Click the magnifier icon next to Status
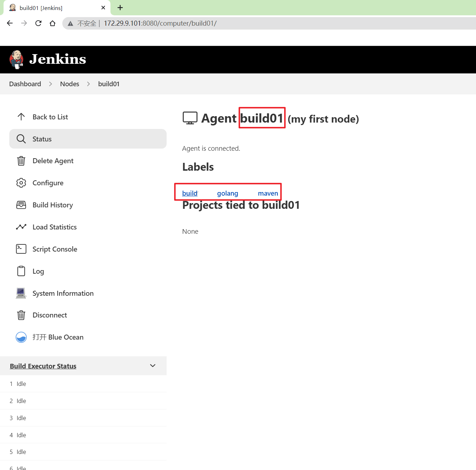 point(21,139)
